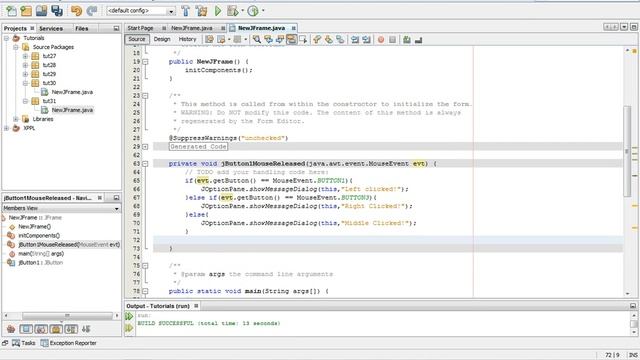Click Find Next Occurrence icon
Viewport: 640px width, 360px height.
[280, 40]
